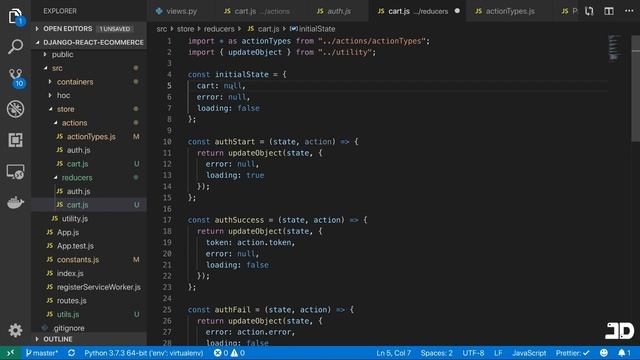Open actionTypes.js in the file tree
The width and height of the screenshot is (640, 360).
coord(89,136)
